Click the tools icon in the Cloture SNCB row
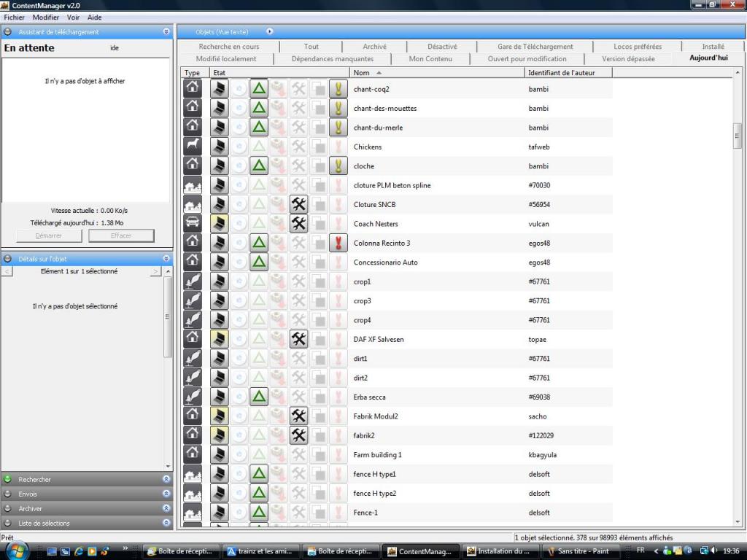 pyautogui.click(x=298, y=204)
